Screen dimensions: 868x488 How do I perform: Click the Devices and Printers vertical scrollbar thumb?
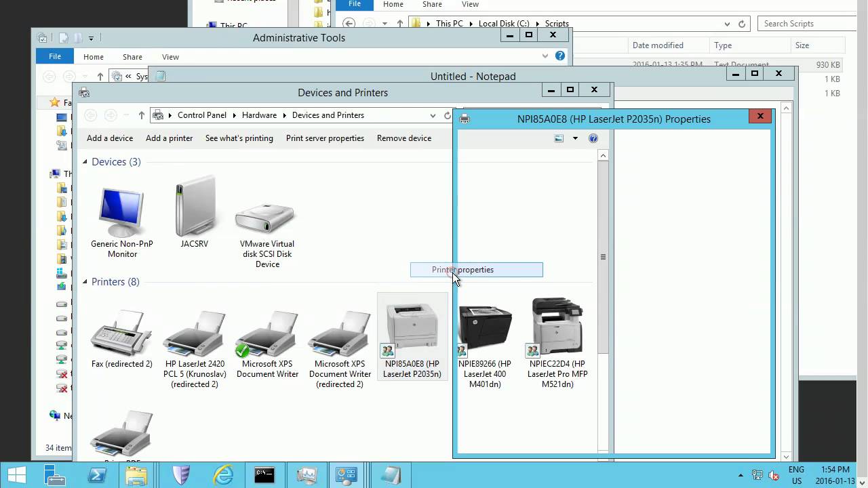click(603, 258)
